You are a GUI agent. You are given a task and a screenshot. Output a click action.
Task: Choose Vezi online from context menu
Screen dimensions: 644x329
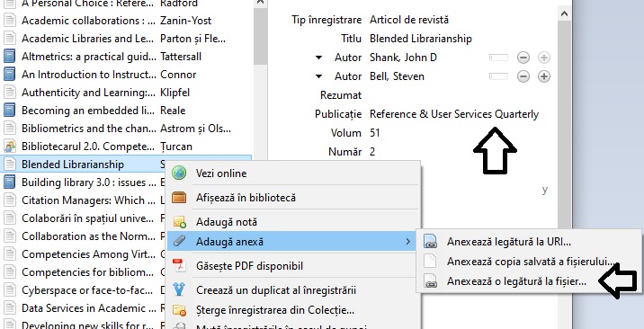coord(293,173)
